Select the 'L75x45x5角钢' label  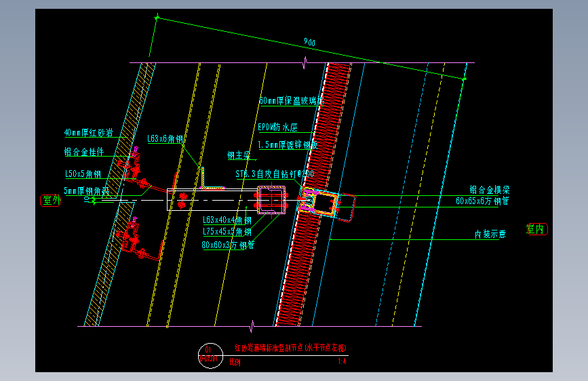coord(227,232)
